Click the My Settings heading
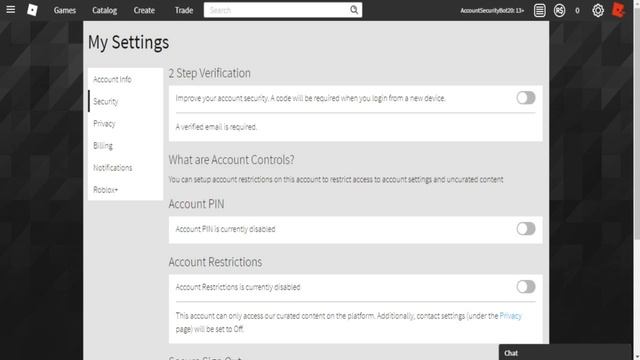This screenshot has width=640, height=360. [129, 42]
